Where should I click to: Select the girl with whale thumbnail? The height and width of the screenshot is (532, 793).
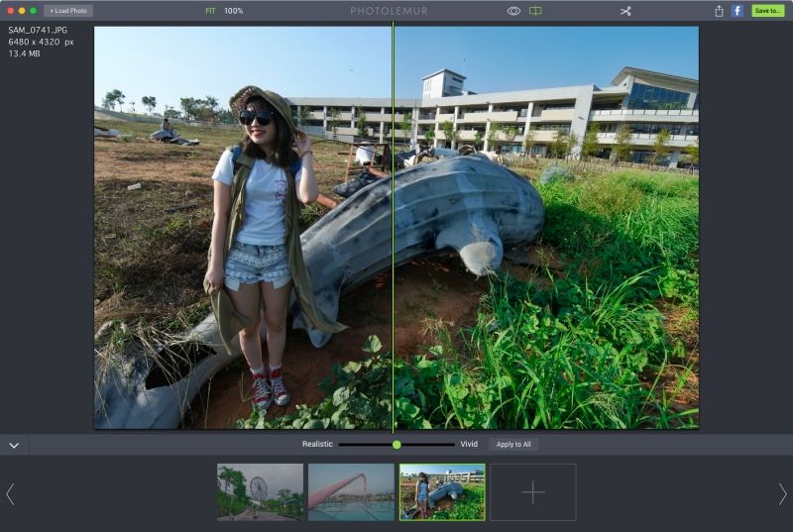pyautogui.click(x=442, y=492)
